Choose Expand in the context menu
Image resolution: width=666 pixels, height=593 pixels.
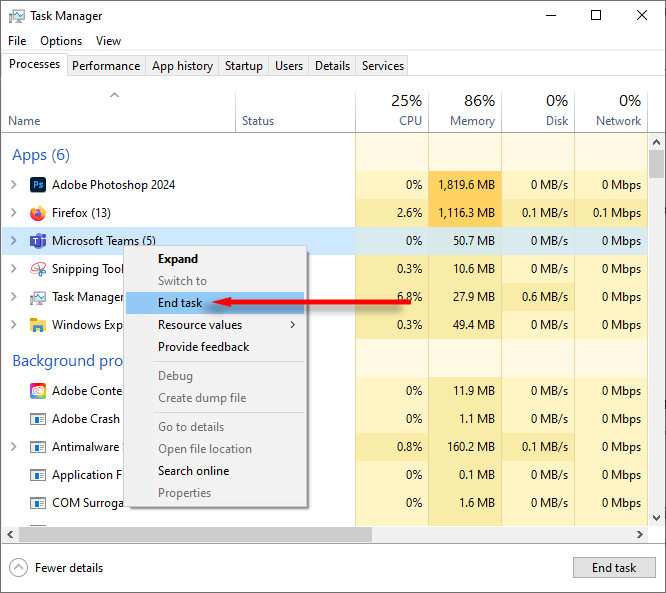tap(215, 259)
